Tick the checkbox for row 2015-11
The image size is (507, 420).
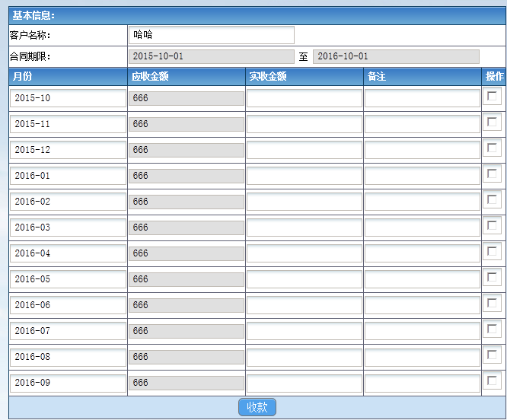click(x=492, y=122)
